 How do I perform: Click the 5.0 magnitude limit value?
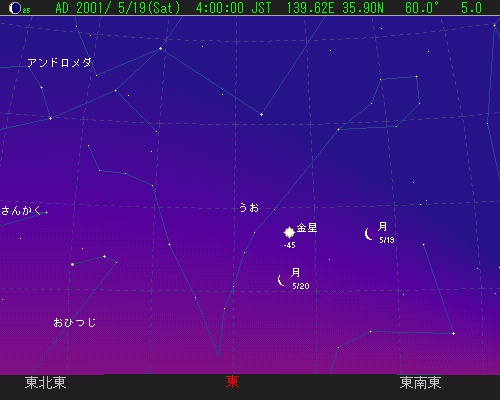click(x=471, y=8)
